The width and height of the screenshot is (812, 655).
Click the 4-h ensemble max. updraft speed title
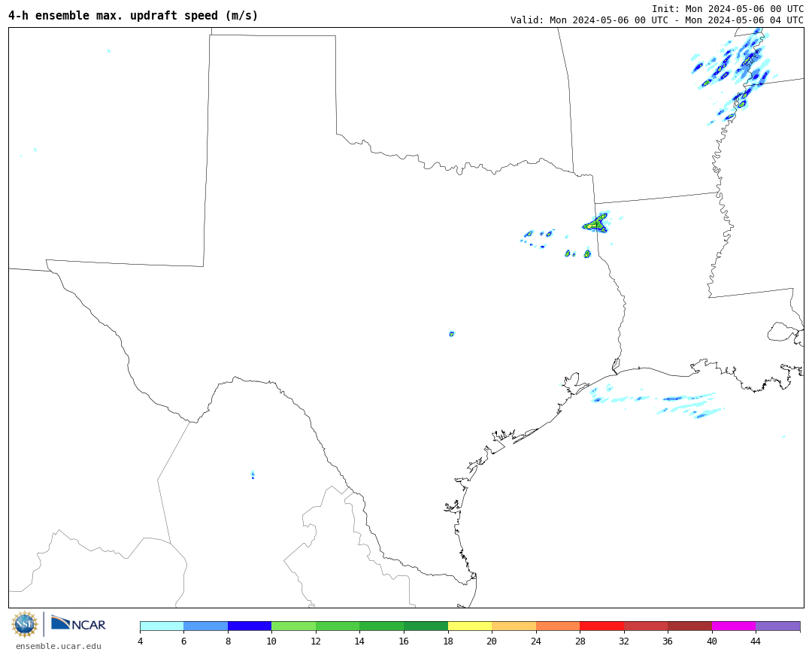(132, 16)
